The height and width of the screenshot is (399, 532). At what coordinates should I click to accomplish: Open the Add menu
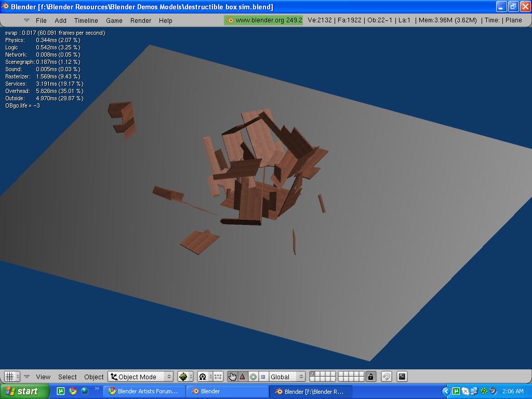60,20
